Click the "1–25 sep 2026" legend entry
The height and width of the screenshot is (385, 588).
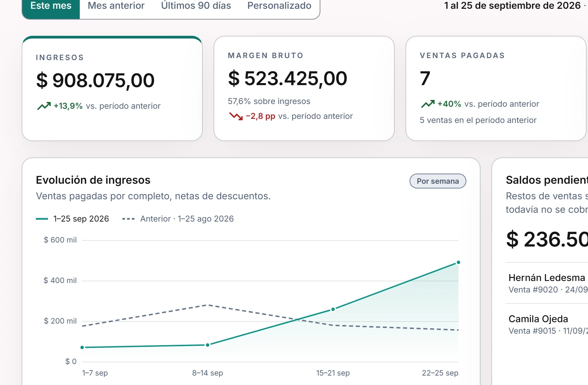tap(72, 219)
